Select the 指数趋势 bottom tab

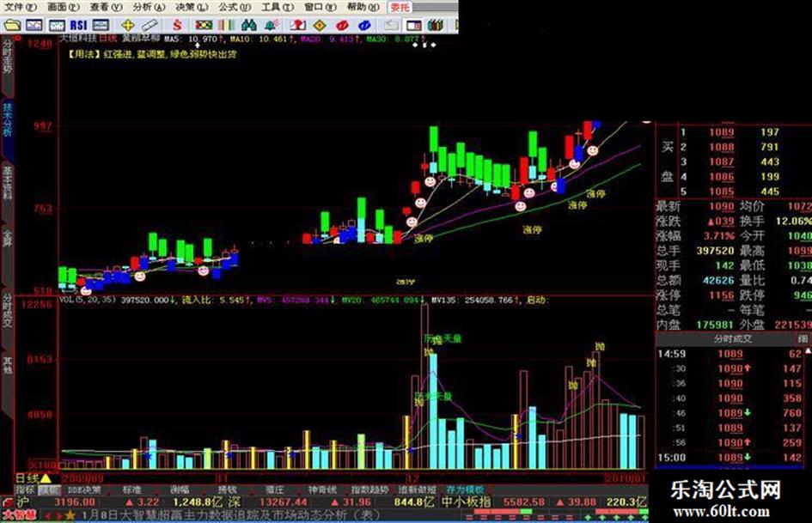coord(369,490)
